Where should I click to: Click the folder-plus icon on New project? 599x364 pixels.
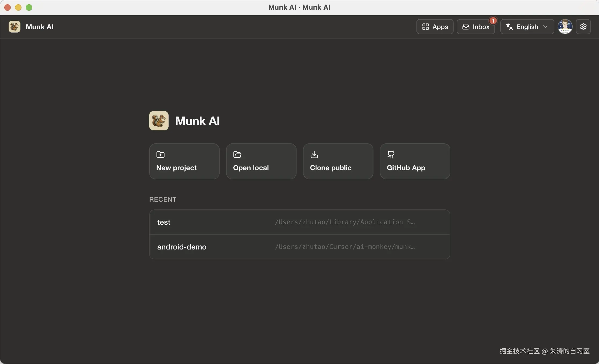tap(161, 154)
